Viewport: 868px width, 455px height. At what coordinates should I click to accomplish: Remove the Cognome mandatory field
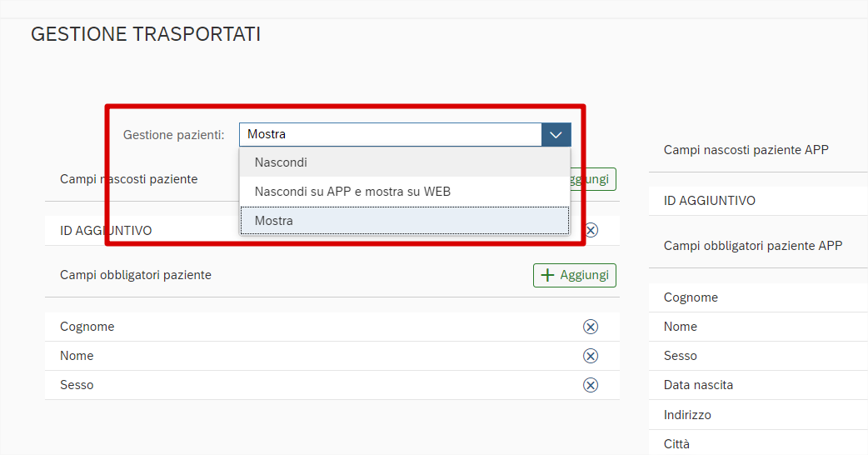591,327
